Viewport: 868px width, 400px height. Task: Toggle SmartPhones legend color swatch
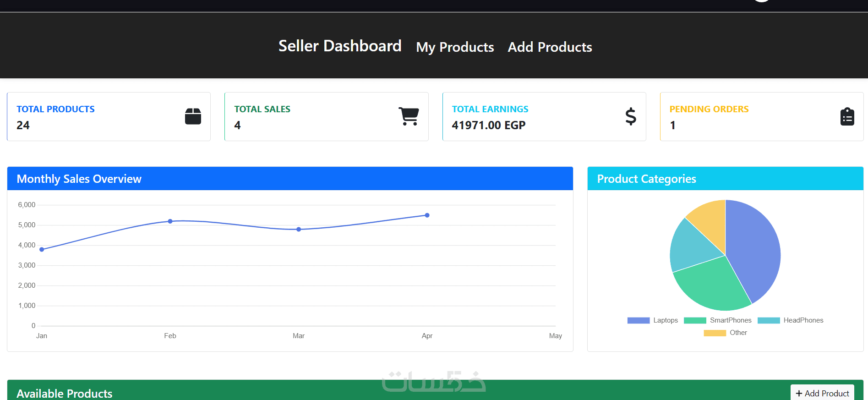point(695,320)
